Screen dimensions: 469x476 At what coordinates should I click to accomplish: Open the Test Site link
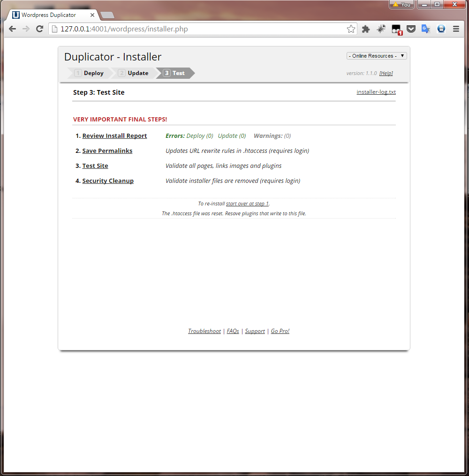tap(95, 166)
